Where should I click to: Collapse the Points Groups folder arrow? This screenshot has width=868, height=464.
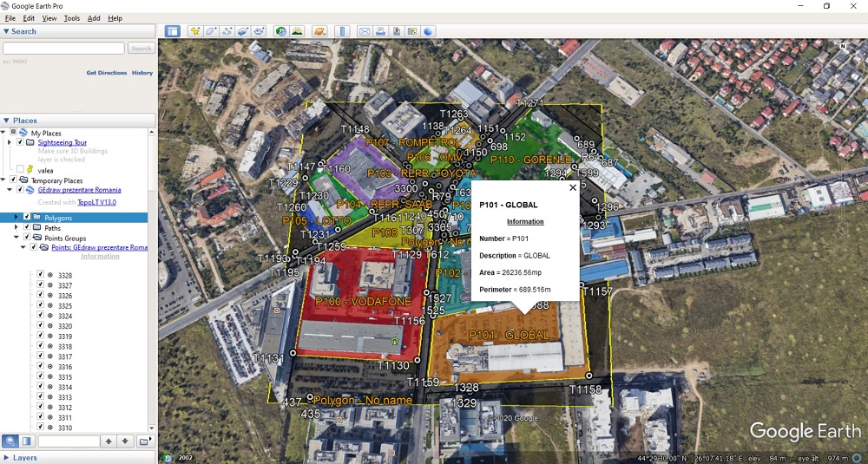pyautogui.click(x=16, y=238)
